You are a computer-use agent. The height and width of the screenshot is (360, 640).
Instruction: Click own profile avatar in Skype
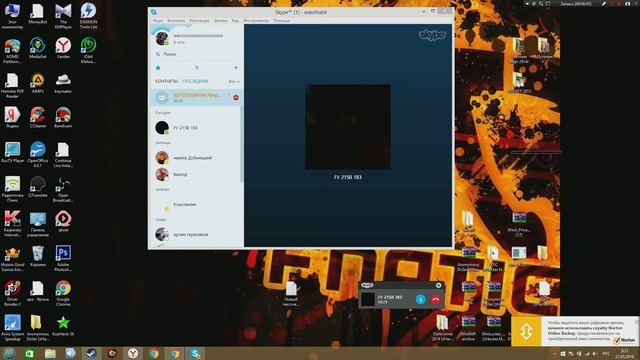[x=162, y=38]
